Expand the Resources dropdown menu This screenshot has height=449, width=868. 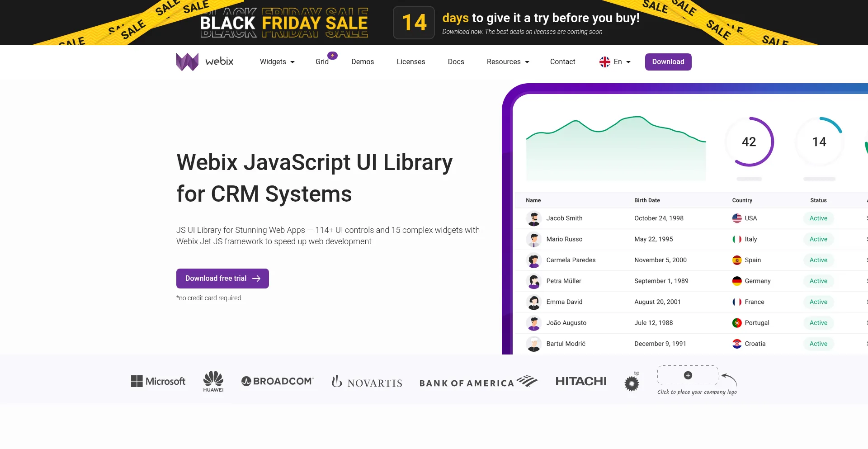tap(507, 62)
